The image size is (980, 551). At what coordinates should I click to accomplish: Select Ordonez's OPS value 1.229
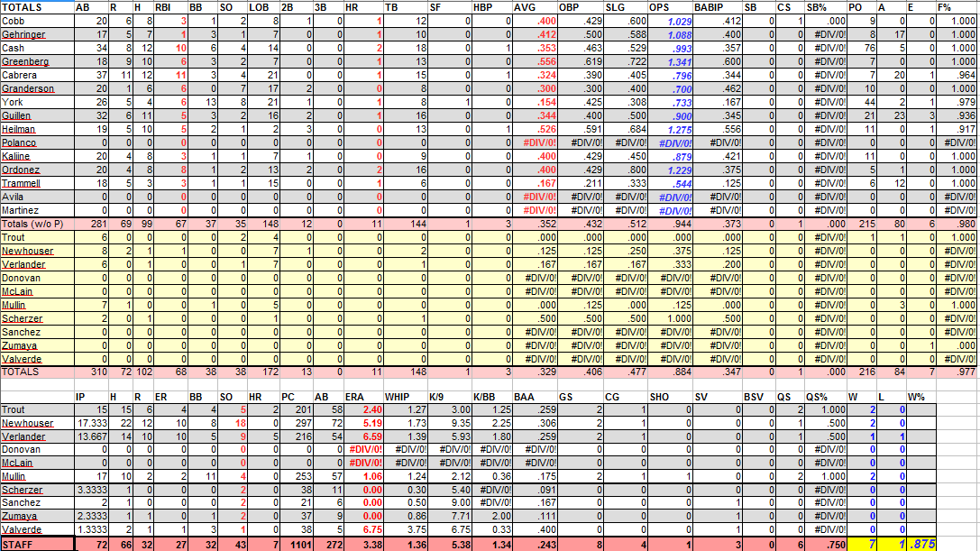click(x=672, y=170)
